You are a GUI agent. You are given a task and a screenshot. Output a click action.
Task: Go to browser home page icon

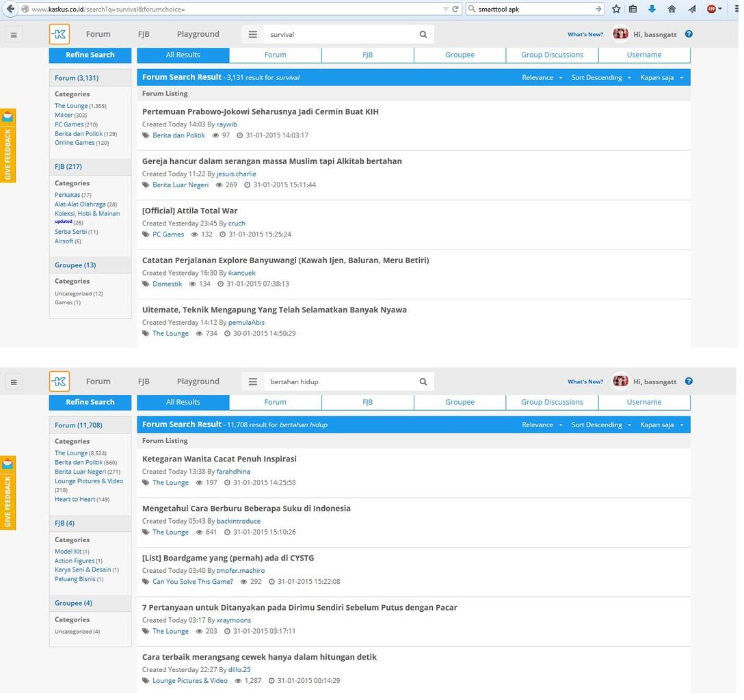click(x=672, y=8)
